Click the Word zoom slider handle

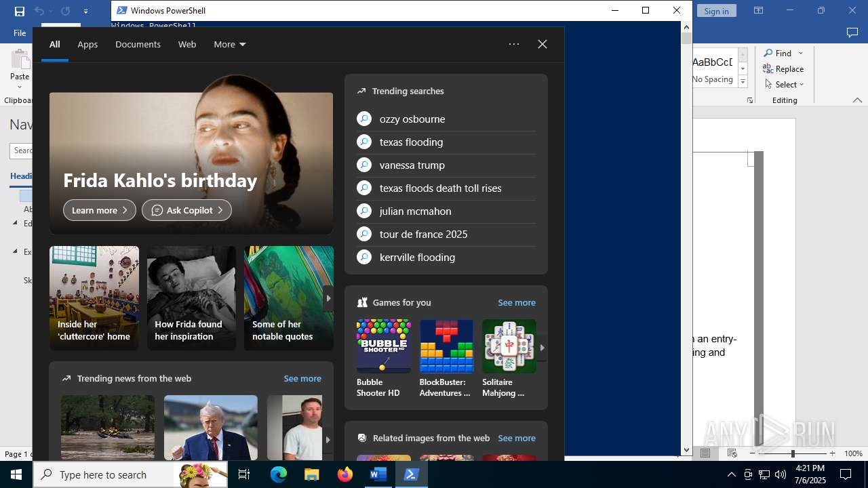pyautogui.click(x=793, y=453)
